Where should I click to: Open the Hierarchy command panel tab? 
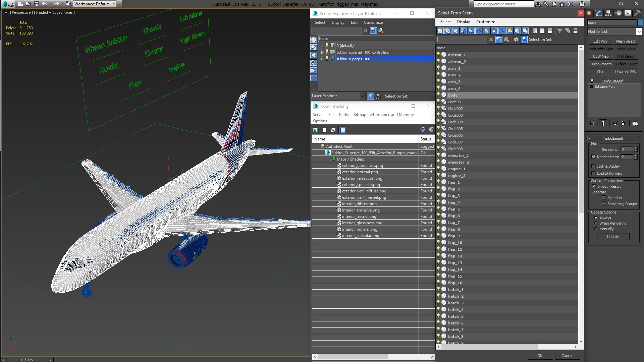(x=608, y=13)
